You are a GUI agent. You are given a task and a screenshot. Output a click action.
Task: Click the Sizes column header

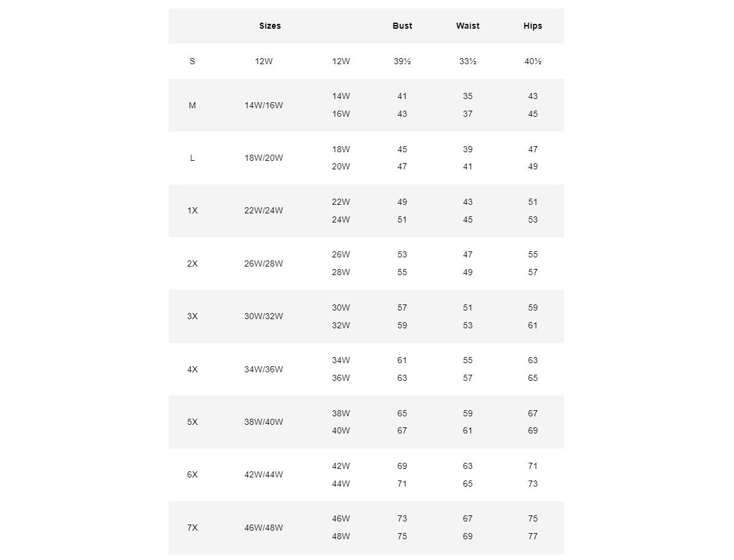(270, 26)
